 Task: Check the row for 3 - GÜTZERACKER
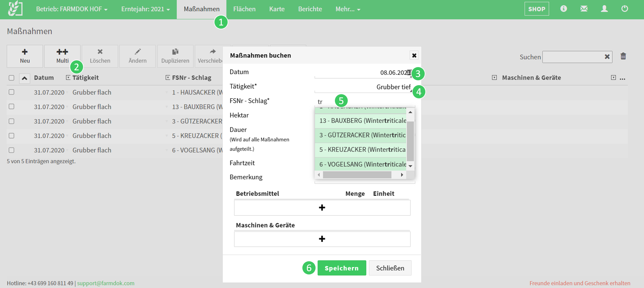click(x=12, y=121)
